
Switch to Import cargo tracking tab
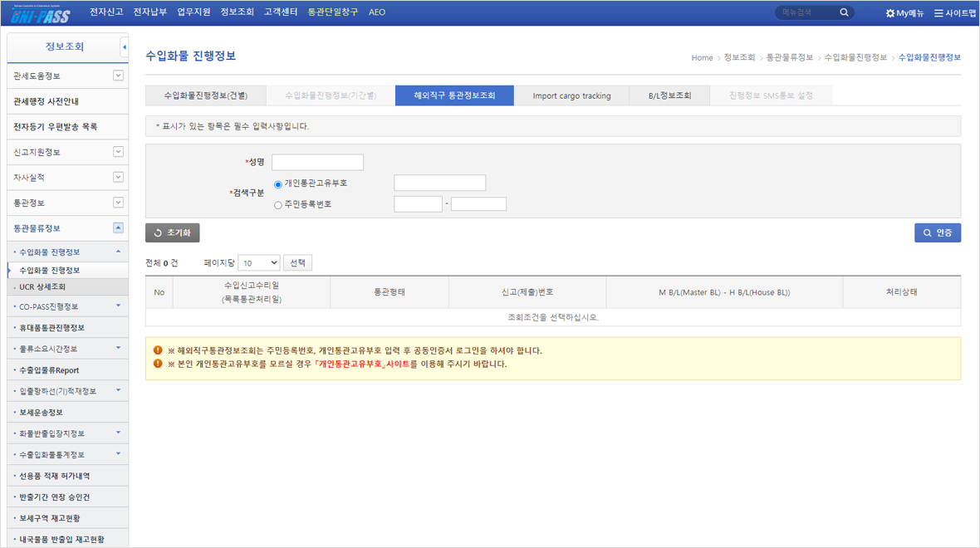pyautogui.click(x=571, y=95)
